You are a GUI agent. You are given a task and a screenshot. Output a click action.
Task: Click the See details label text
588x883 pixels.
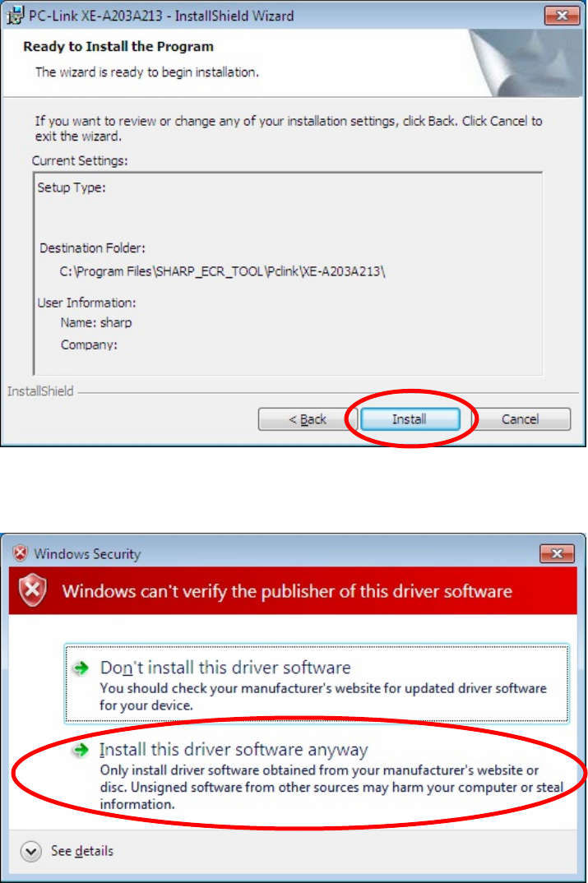82,851
